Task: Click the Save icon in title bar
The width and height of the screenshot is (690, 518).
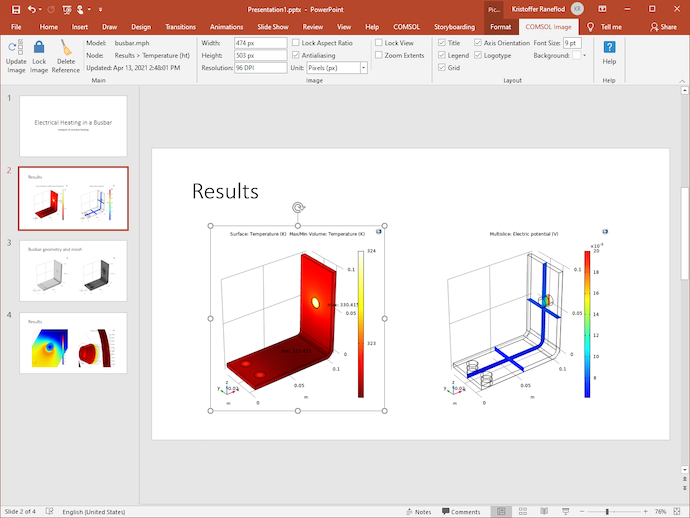Action: click(x=15, y=9)
